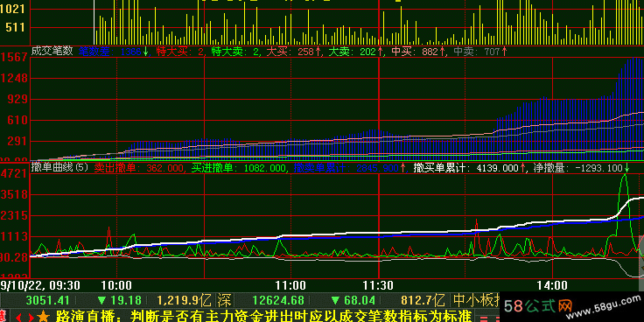Click the 10:00 time axis marker

[116, 284]
